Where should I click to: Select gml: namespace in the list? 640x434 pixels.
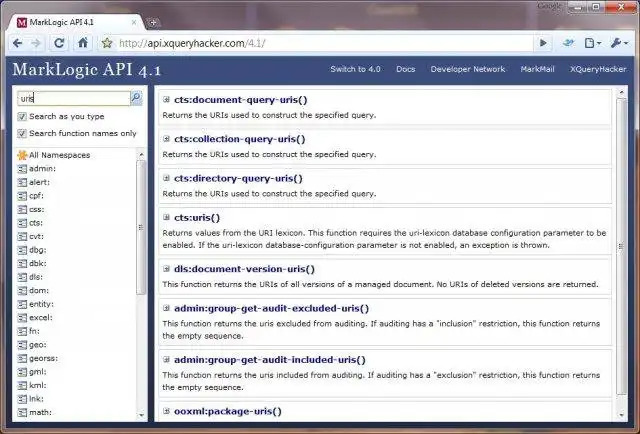[38, 372]
